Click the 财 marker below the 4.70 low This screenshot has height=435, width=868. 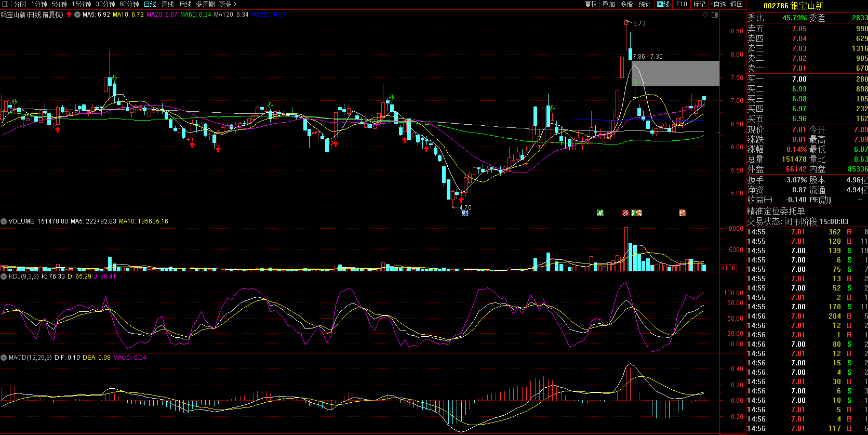tap(465, 213)
